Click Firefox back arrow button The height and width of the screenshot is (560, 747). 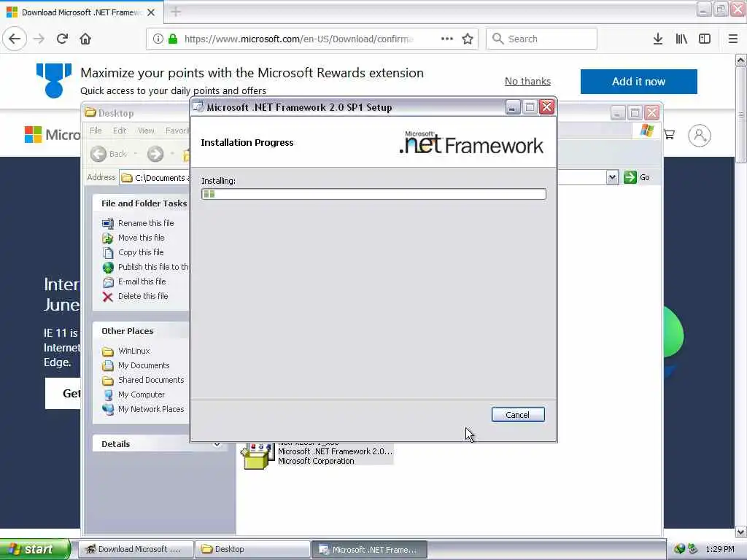[15, 39]
